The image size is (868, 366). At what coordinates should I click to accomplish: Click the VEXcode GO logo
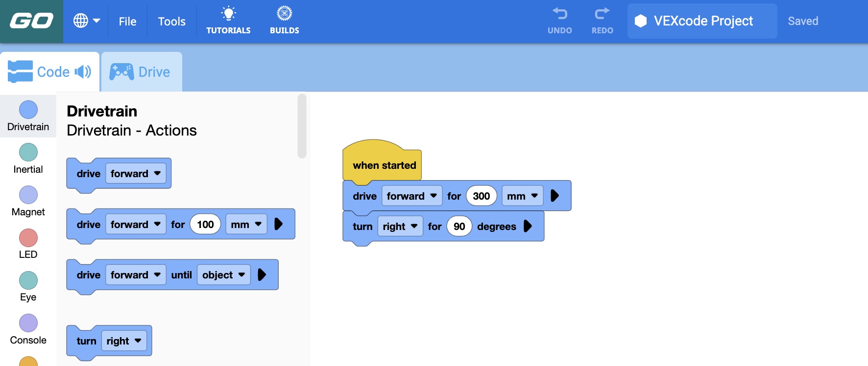31,21
